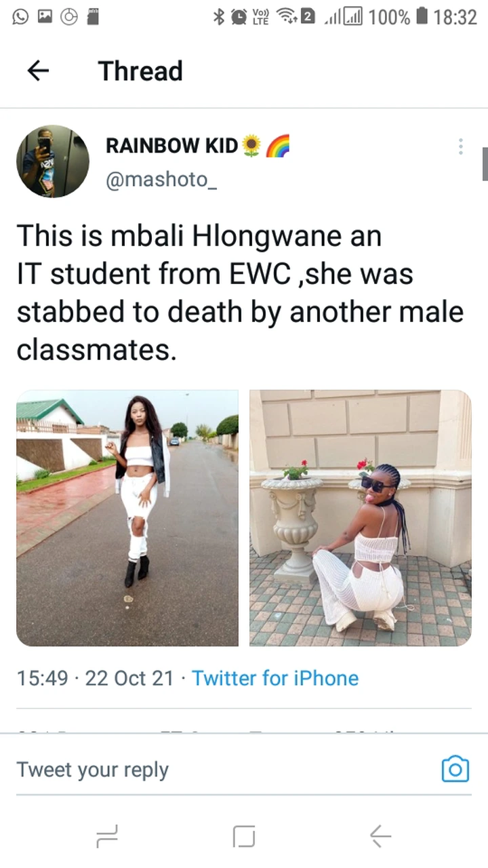The width and height of the screenshot is (488, 868).
Task: Tap the Wi-Fi status icon
Action: [x=288, y=17]
